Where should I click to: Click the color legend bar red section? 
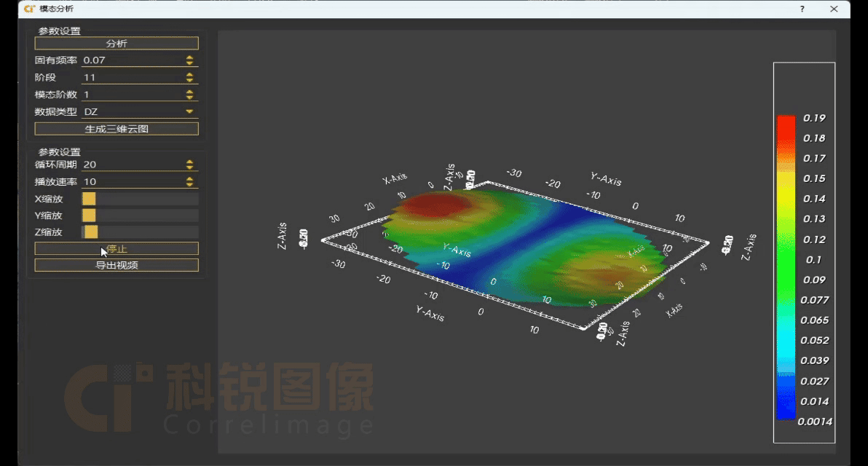[786, 130]
